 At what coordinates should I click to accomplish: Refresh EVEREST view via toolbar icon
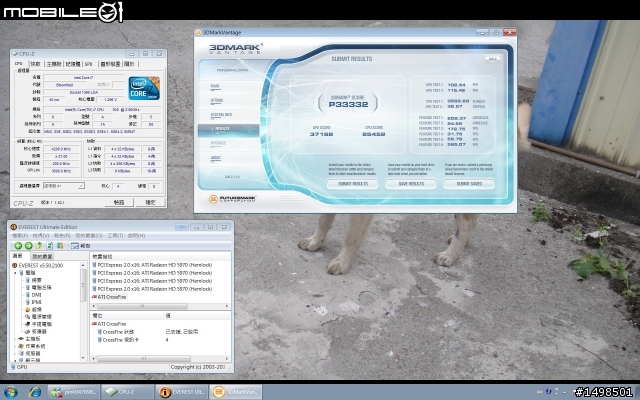click(50, 246)
